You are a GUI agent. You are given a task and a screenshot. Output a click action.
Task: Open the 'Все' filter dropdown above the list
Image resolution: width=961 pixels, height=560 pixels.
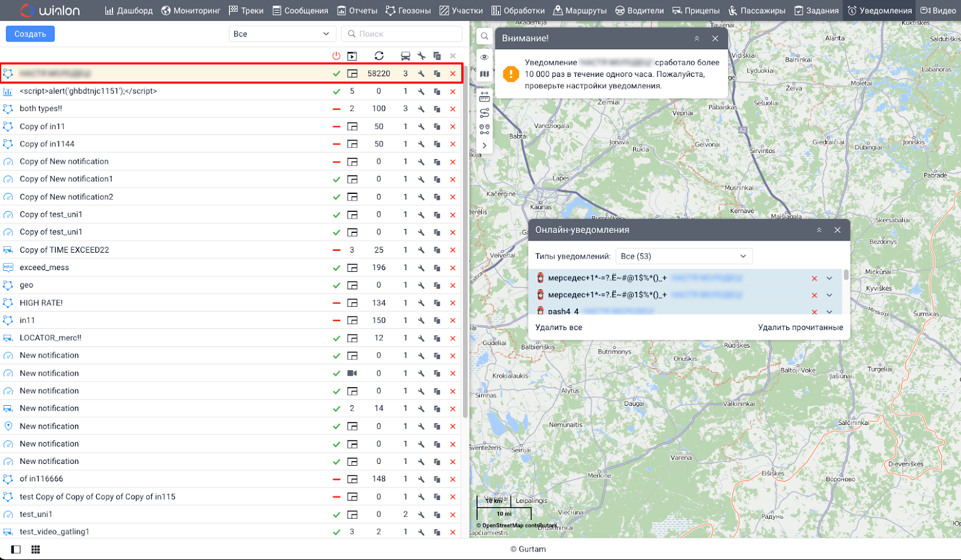tap(282, 34)
